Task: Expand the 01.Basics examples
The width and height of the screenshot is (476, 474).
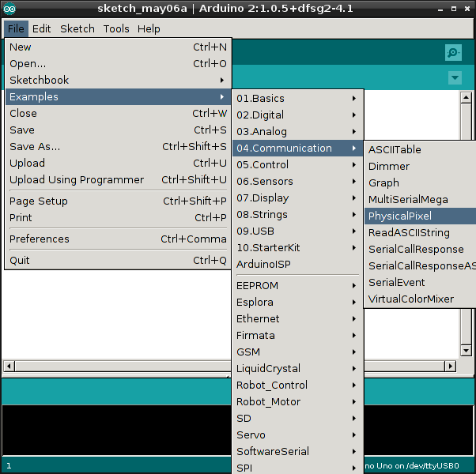Action: [x=297, y=98]
